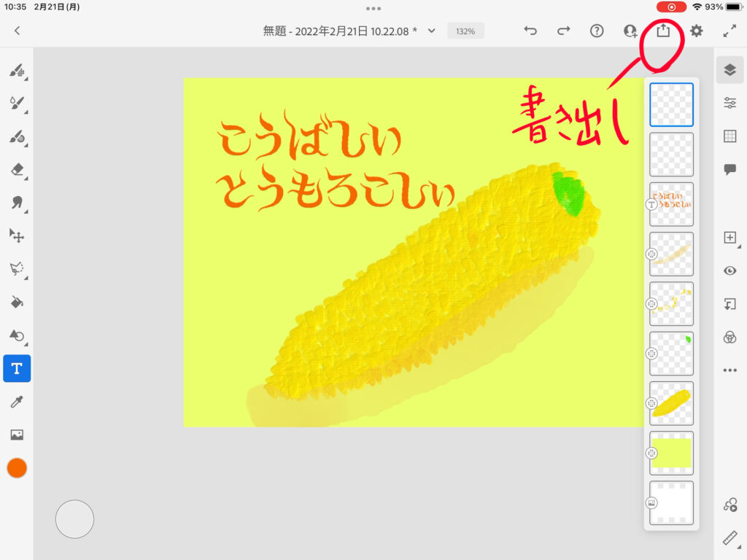Select the Smudge tool
This screenshot has height=560, width=747.
click(x=17, y=202)
